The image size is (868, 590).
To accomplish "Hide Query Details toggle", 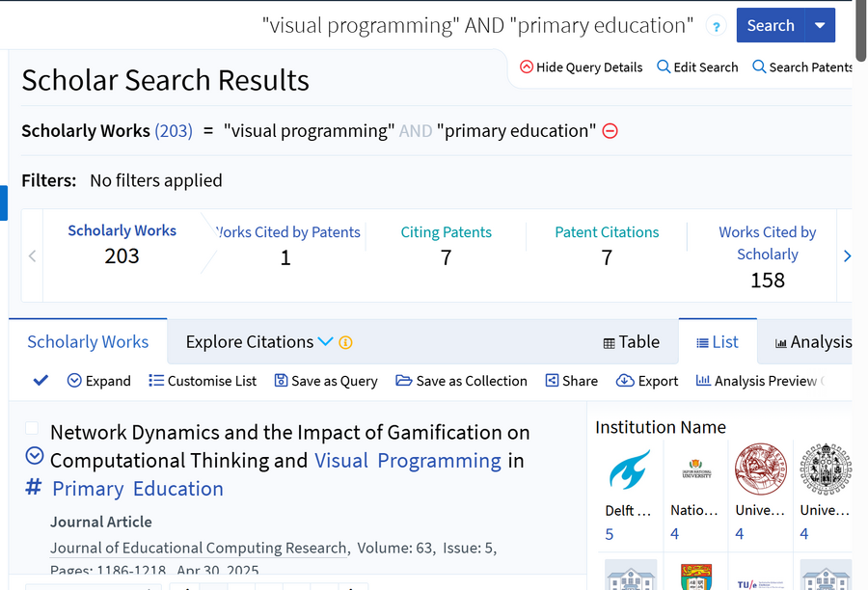I will (581, 67).
